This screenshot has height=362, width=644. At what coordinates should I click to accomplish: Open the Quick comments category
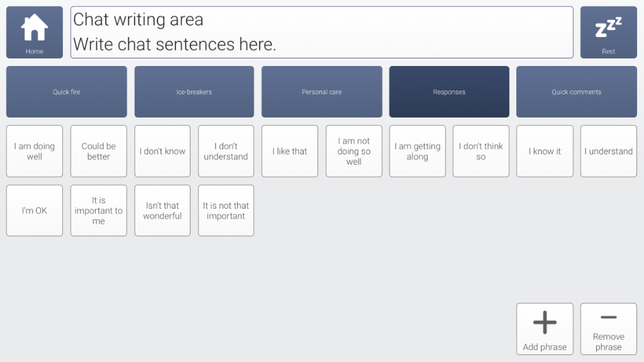point(576,92)
